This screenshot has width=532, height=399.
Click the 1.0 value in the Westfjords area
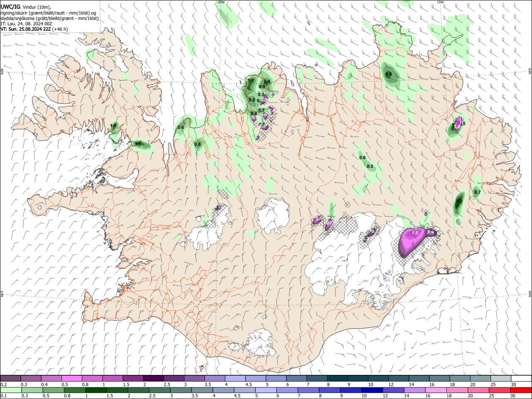113,126
